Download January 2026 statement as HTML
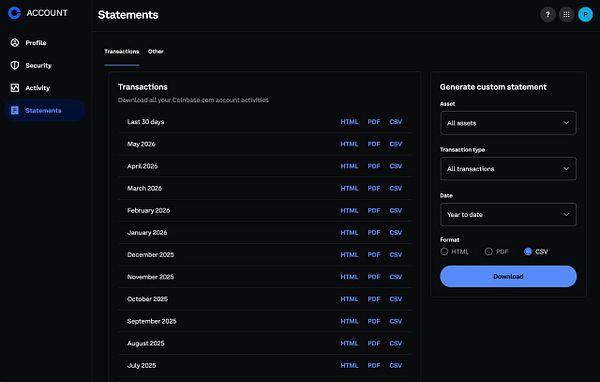Viewport: 600px width, 382px height. [x=349, y=233]
